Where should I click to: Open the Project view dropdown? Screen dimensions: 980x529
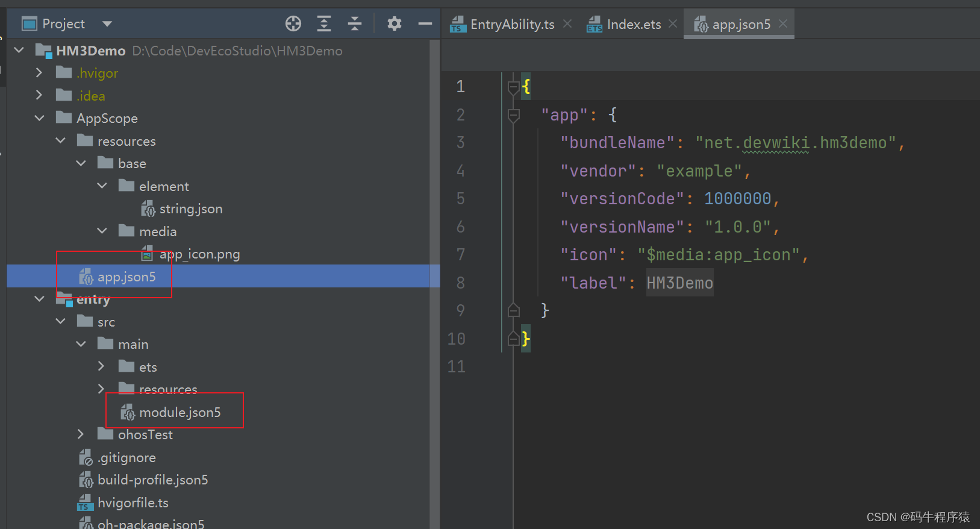(x=107, y=24)
